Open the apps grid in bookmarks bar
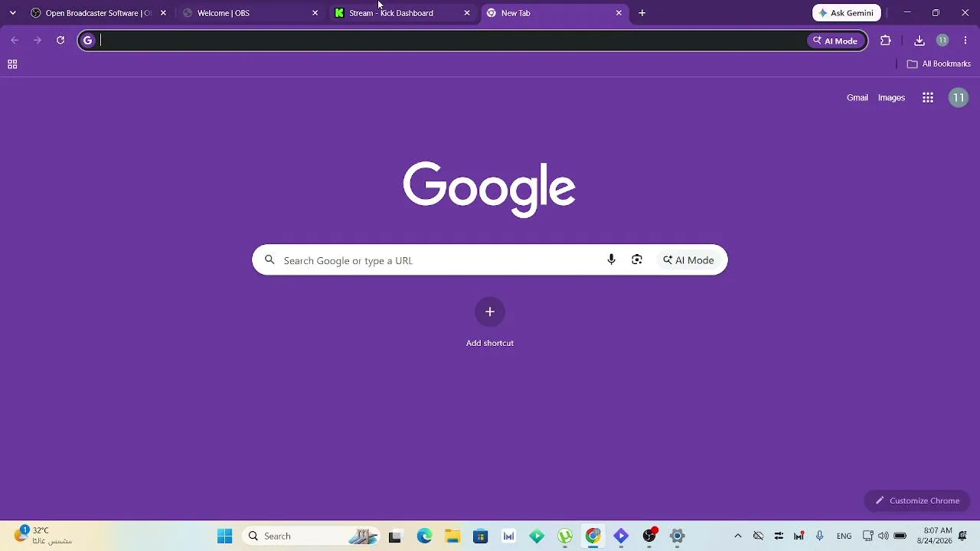Image resolution: width=980 pixels, height=551 pixels. pos(12,64)
